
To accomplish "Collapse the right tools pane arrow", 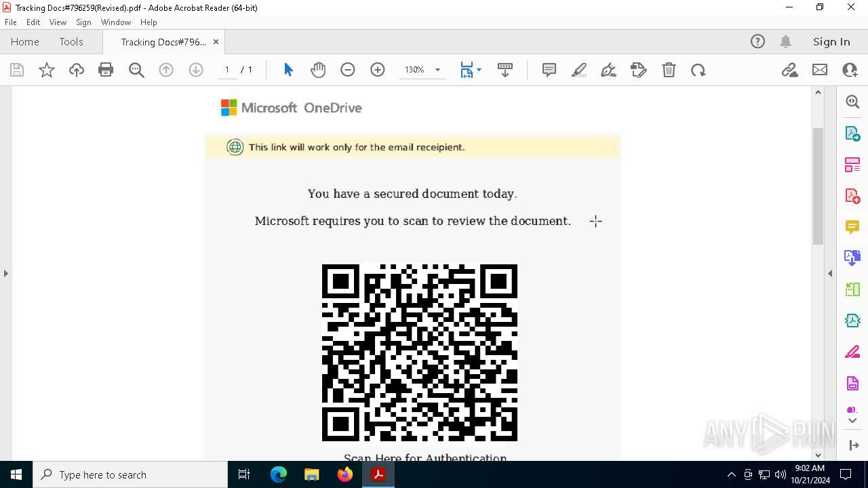I will click(830, 274).
